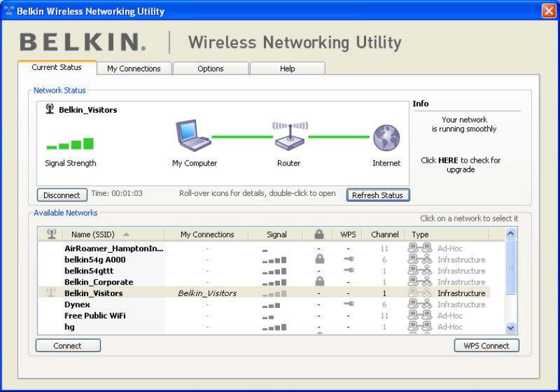Click the WPS Connect button
This screenshot has width=560, height=392.
coord(486,345)
